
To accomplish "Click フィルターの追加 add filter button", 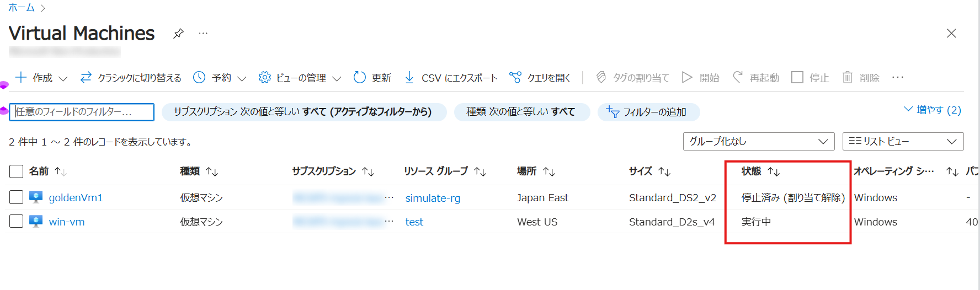I will pyautogui.click(x=648, y=112).
